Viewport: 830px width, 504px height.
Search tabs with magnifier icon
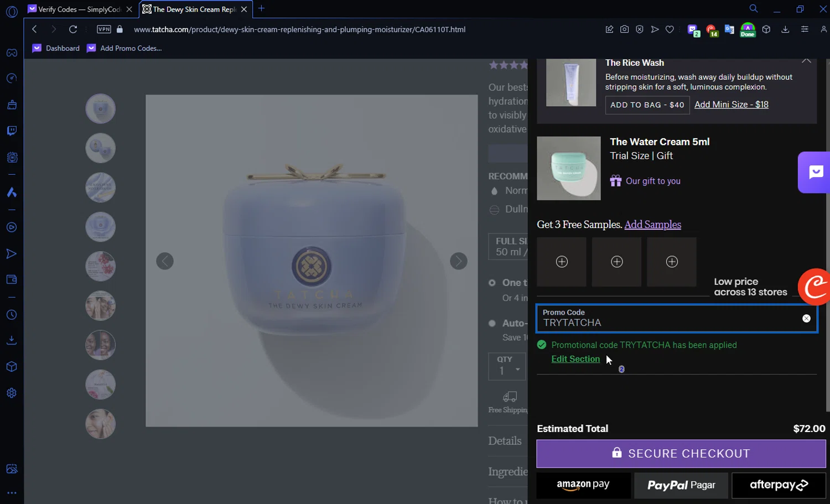click(754, 9)
